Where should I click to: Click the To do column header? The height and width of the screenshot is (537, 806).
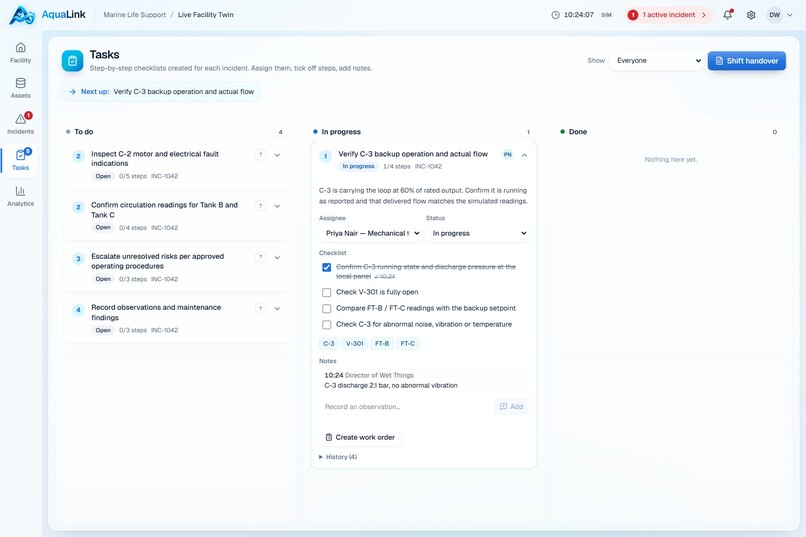[84, 132]
